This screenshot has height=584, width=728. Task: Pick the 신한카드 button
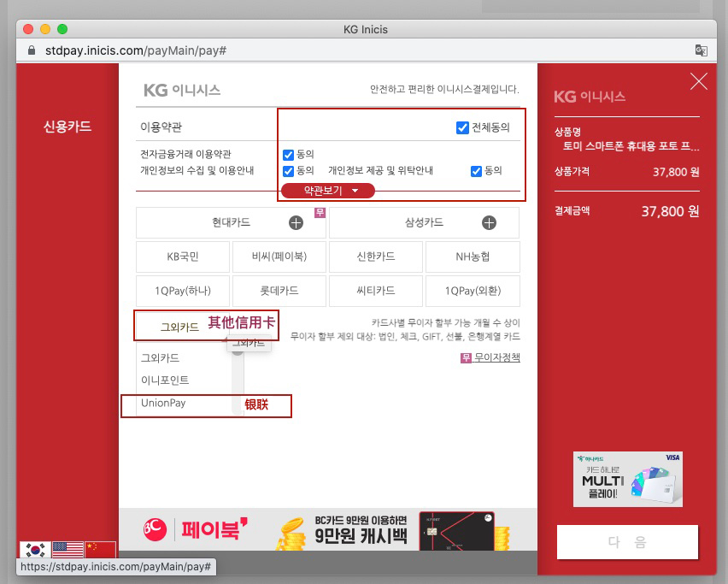point(376,257)
